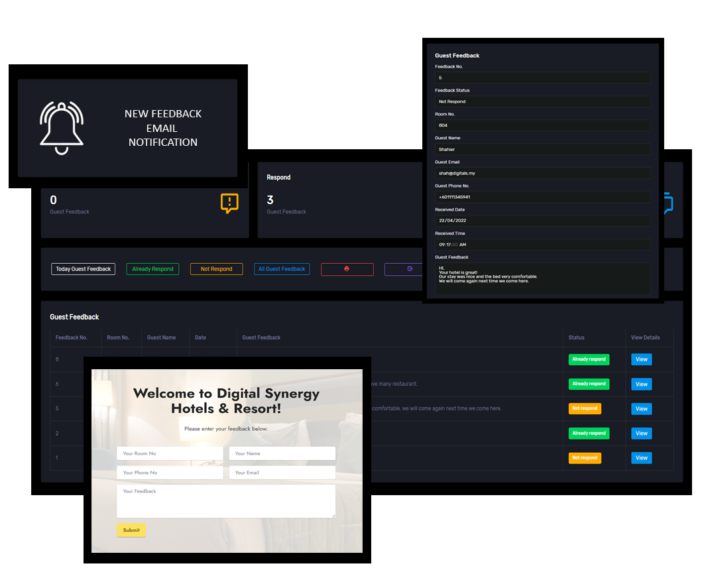Focus the Your Name input box

tap(282, 453)
